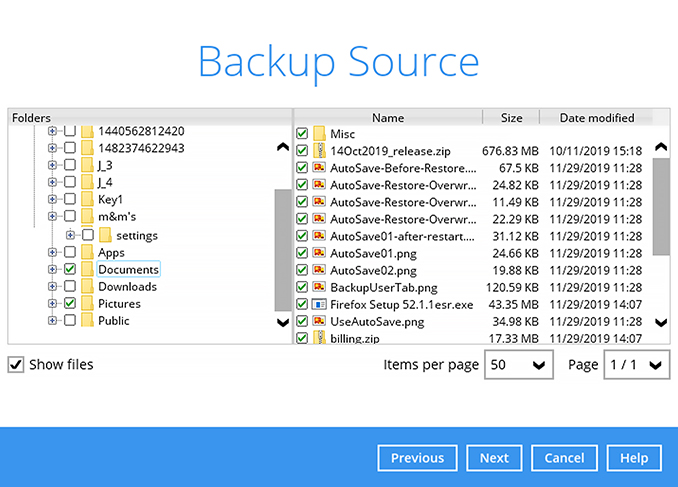Select the billing.zip file name
The height and width of the screenshot is (487, 678).
(355, 338)
